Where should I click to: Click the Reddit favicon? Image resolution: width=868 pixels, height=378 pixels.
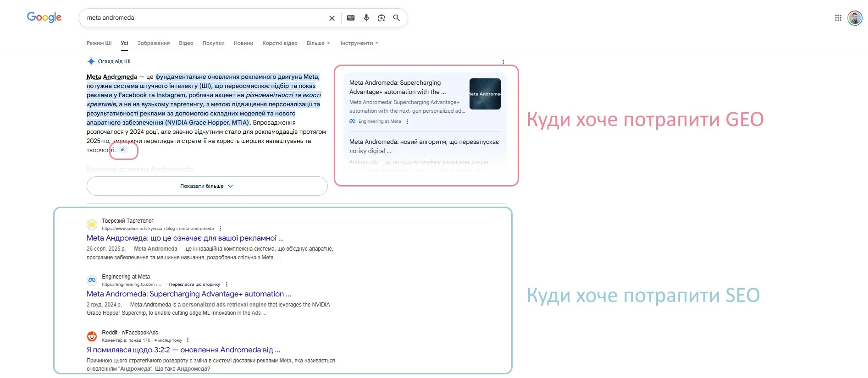pyautogui.click(x=92, y=336)
